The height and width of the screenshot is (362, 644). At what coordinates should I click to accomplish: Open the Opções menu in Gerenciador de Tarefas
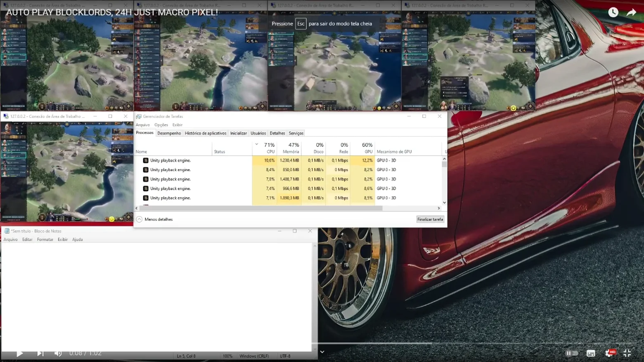161,125
